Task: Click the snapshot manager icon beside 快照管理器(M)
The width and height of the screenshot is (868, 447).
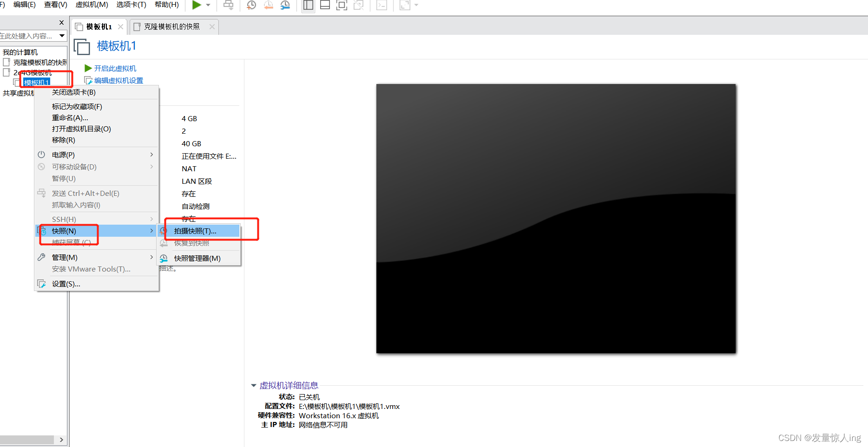Action: (164, 258)
